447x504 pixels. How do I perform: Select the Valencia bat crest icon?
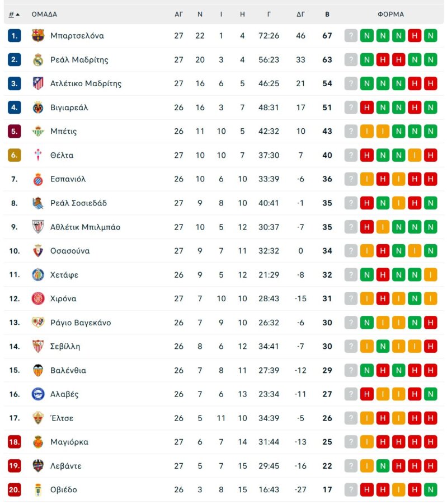coord(37,370)
